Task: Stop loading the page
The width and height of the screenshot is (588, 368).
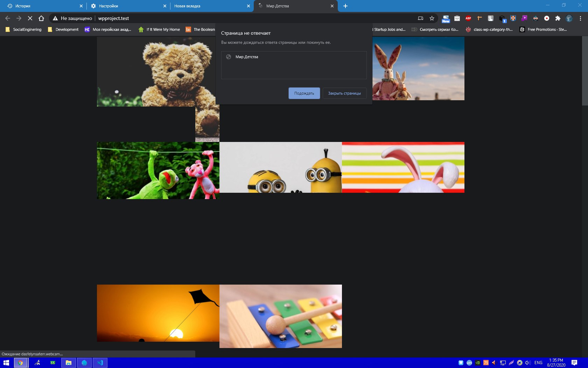Action: (30, 18)
